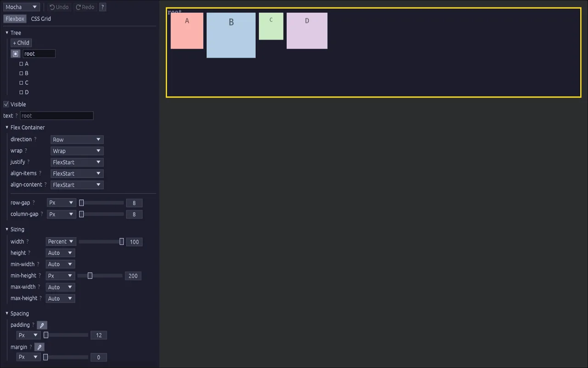Collapse the Flex Container section
This screenshot has width=588, height=368.
[x=7, y=127]
